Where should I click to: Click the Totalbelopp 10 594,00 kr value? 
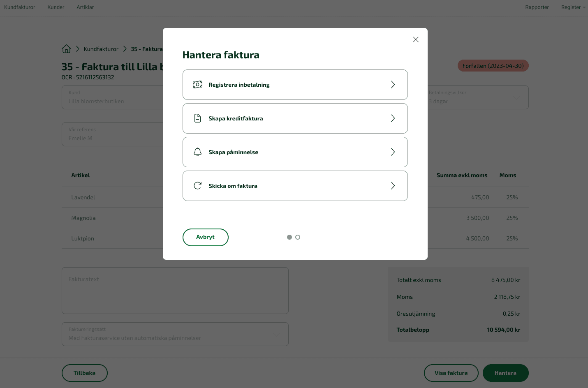tap(504, 330)
